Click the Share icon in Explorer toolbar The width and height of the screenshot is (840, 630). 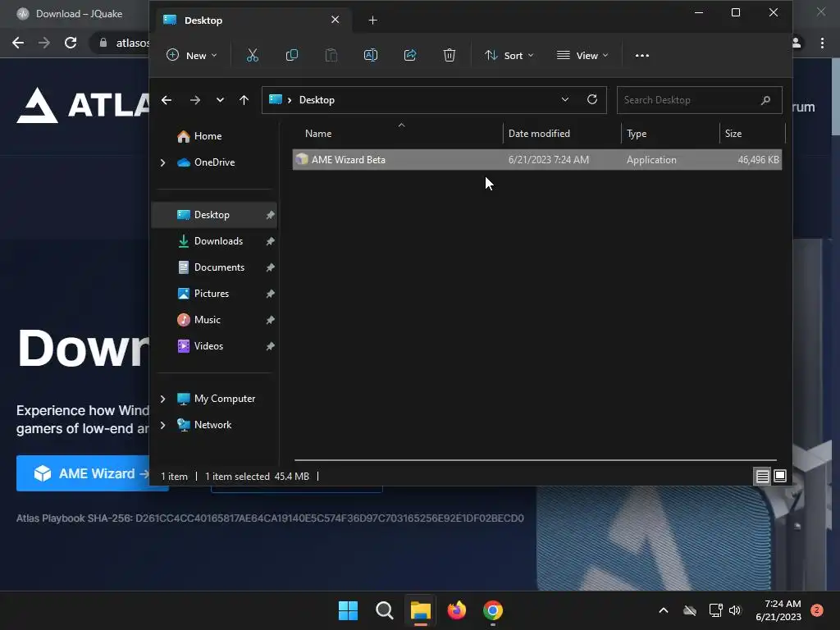pyautogui.click(x=410, y=55)
